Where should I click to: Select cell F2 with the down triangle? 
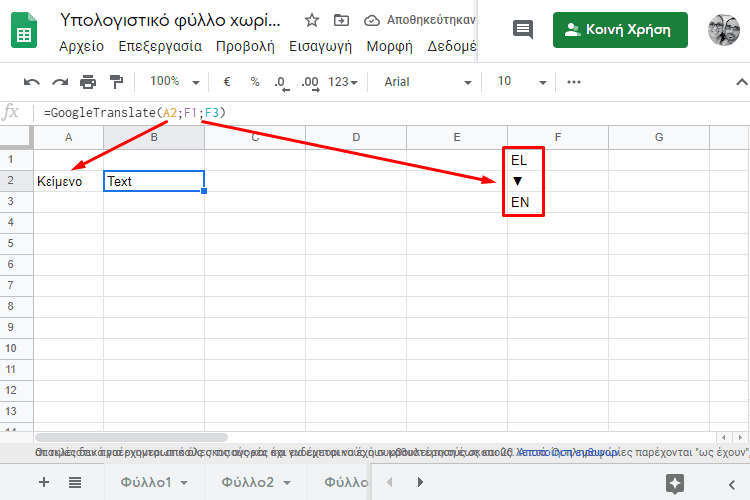[x=558, y=181]
